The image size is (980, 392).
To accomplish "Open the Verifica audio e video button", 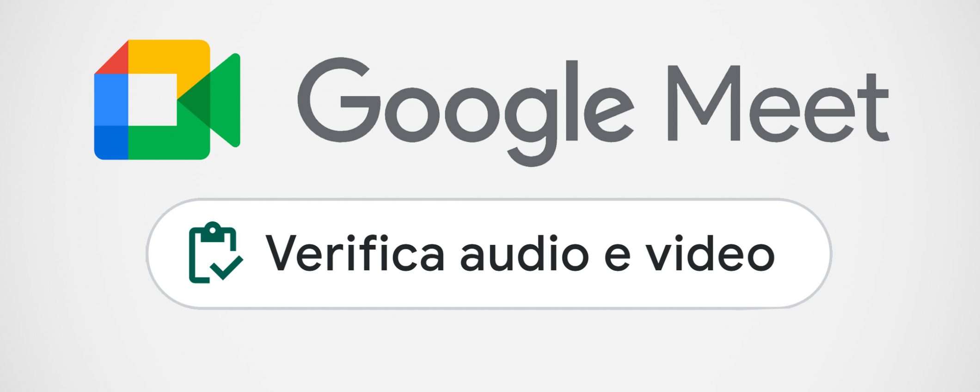I will coord(489,253).
